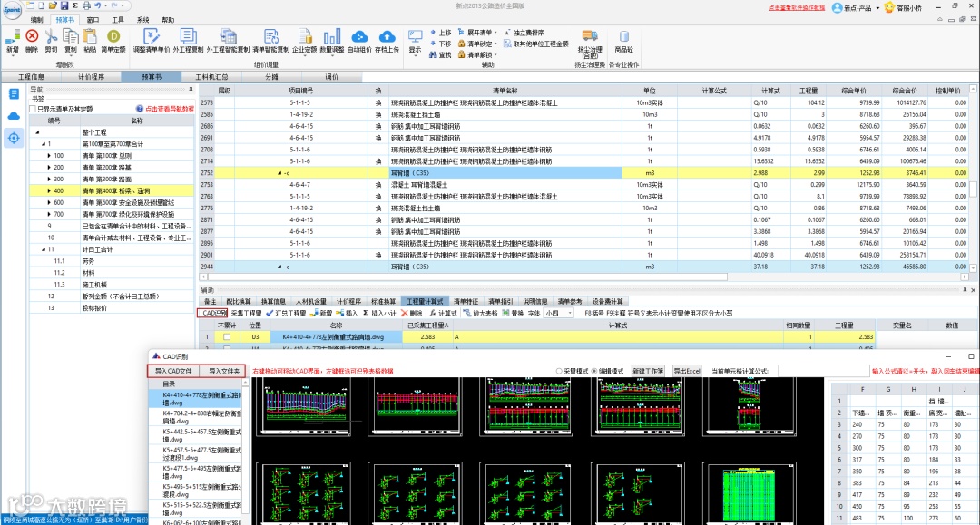Click the 导入文件夹 button

(223, 372)
